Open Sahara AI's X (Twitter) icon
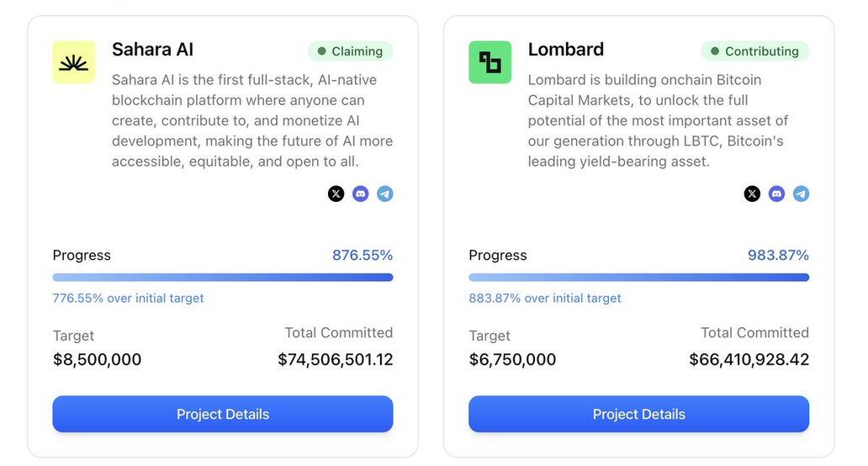868x466 pixels. point(336,193)
